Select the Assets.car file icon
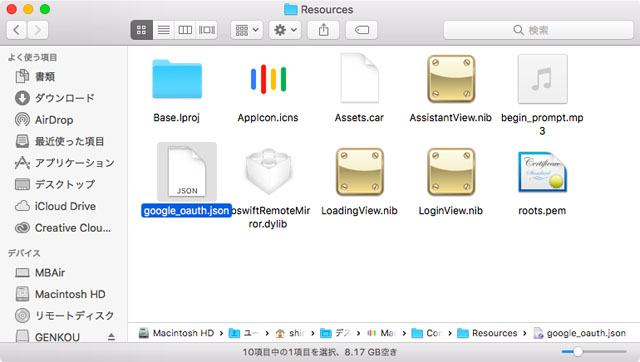The image size is (640, 362). coord(360,78)
